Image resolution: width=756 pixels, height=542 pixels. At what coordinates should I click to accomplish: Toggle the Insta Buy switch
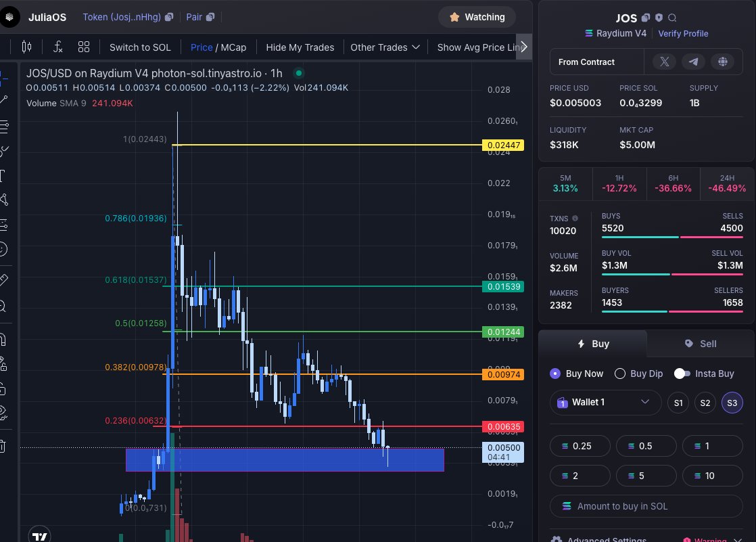coord(682,374)
